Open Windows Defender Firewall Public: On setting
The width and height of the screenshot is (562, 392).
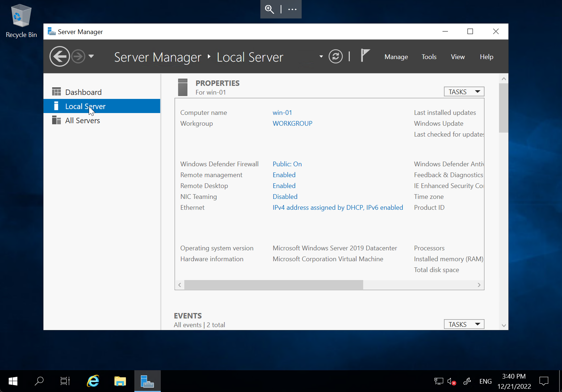pyautogui.click(x=287, y=164)
